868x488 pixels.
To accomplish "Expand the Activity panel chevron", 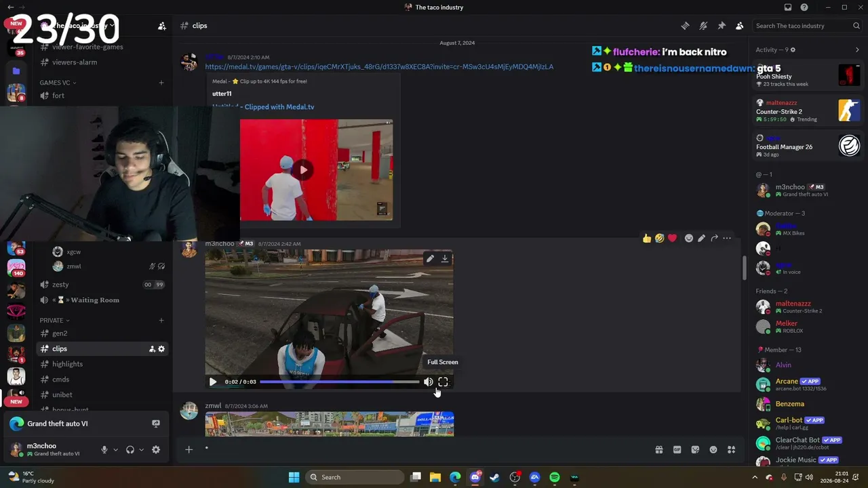I will (857, 49).
